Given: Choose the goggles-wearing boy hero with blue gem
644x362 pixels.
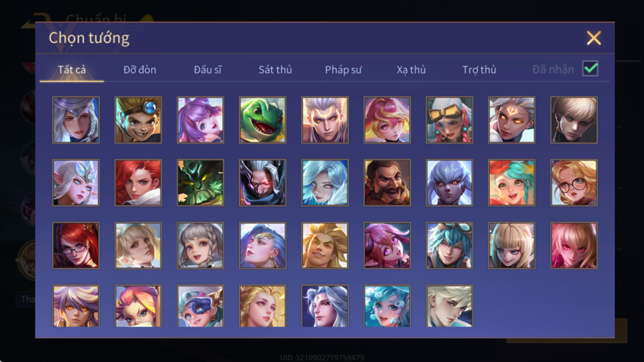Looking at the screenshot, I should pyautogui.click(x=138, y=120).
